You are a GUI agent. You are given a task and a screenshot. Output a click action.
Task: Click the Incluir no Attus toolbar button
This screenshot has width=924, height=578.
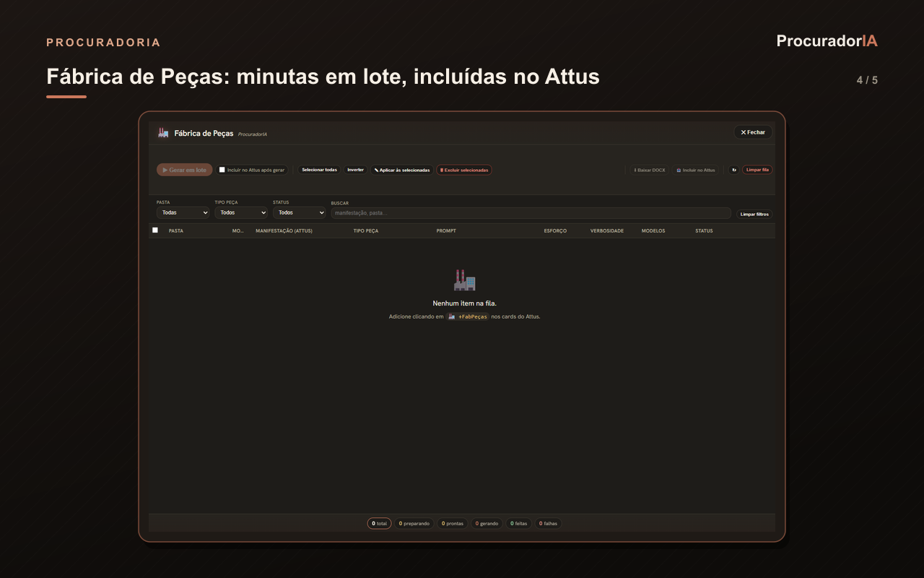[696, 170]
